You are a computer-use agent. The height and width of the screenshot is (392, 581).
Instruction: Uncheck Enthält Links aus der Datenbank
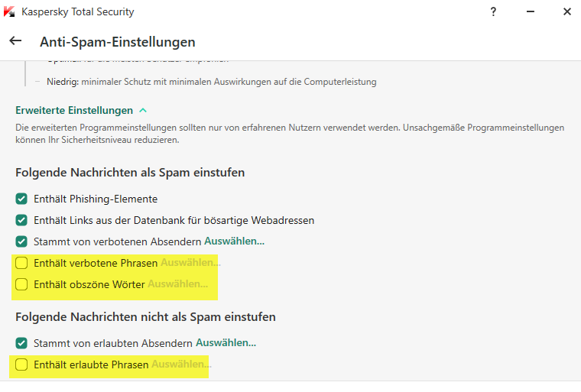pyautogui.click(x=21, y=221)
